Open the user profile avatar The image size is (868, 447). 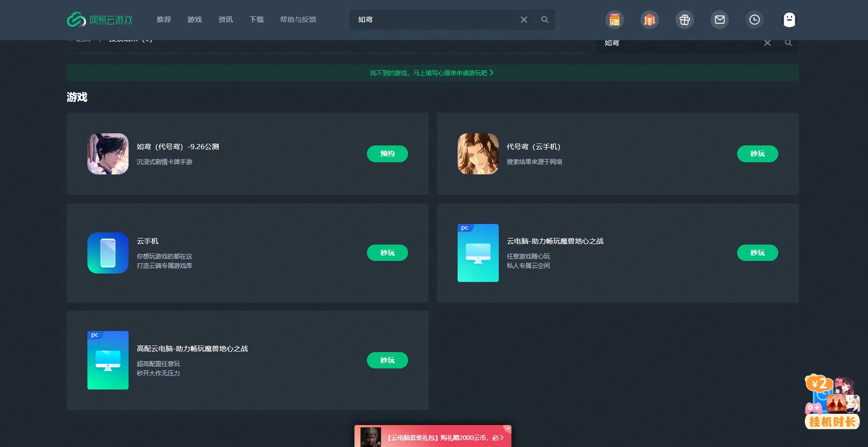pyautogui.click(x=789, y=20)
